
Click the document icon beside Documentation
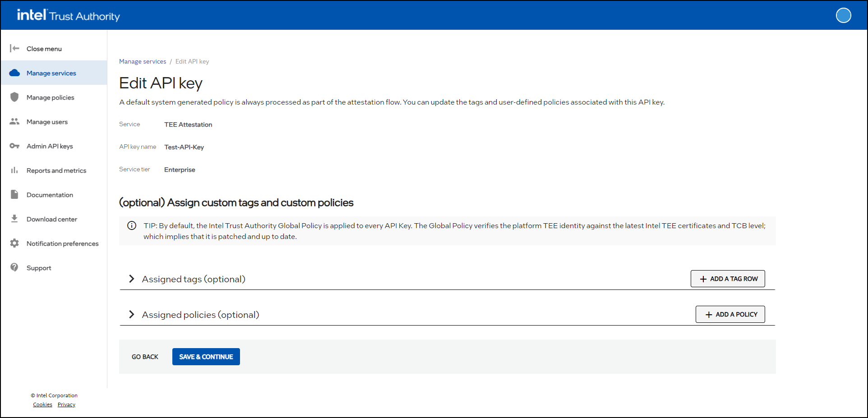[14, 194]
